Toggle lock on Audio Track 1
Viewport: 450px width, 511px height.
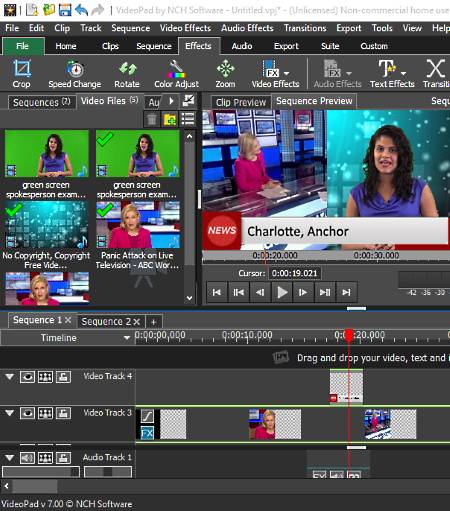coord(63,458)
